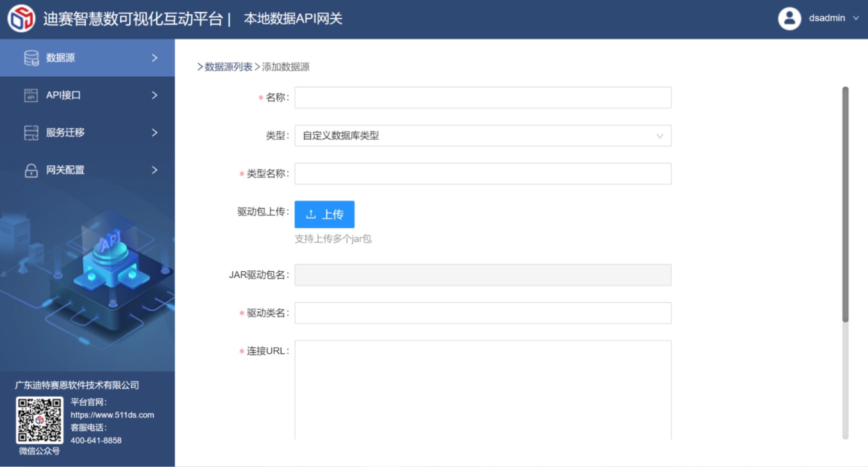The width and height of the screenshot is (868, 467).
Task: Click the database icon next to 数据源
Action: point(31,58)
